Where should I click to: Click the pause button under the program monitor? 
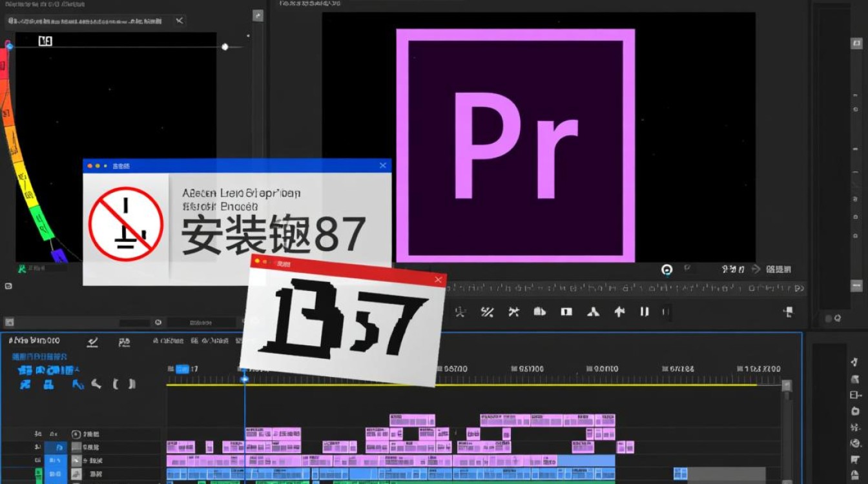tap(644, 312)
